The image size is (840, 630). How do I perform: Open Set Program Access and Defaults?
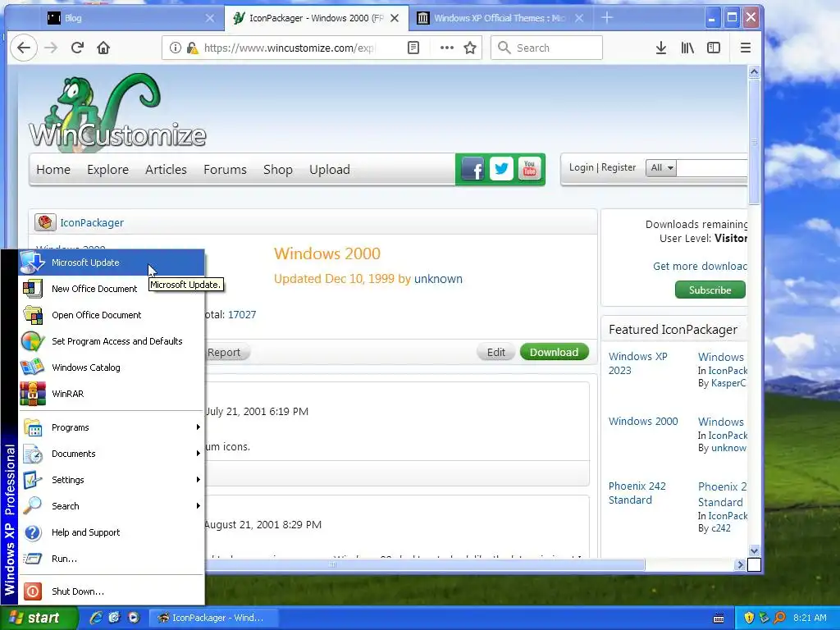click(x=112, y=341)
